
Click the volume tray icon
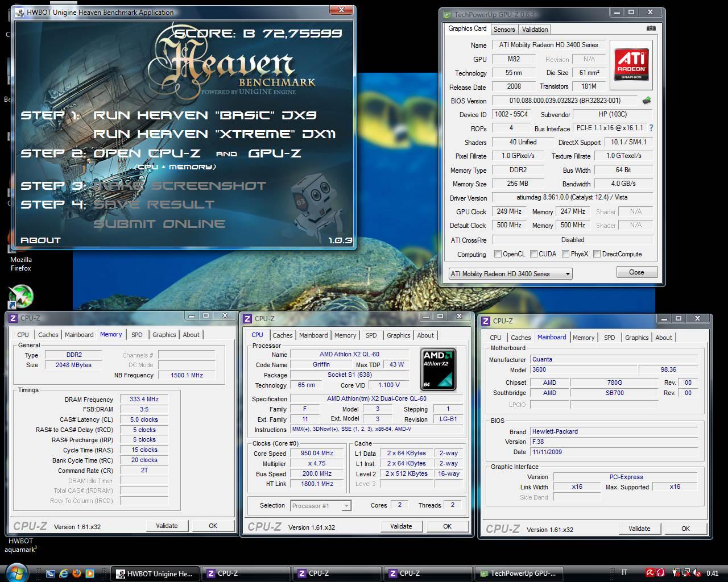tap(696, 573)
